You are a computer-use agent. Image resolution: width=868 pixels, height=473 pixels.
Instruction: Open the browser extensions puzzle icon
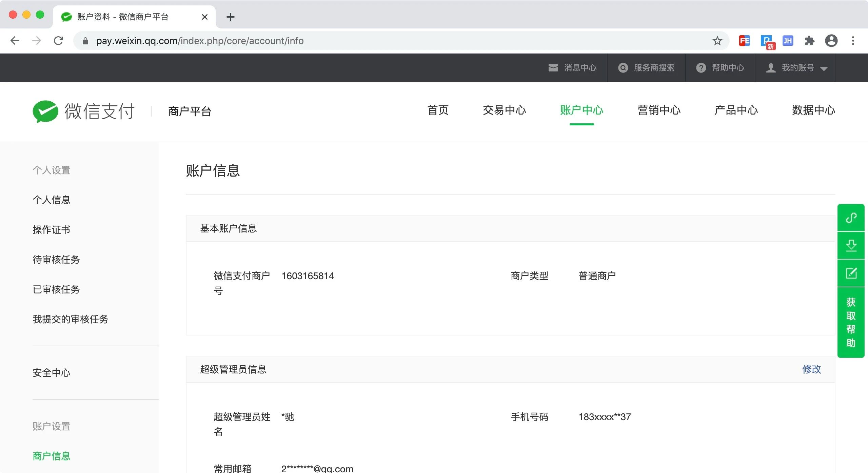(x=809, y=41)
